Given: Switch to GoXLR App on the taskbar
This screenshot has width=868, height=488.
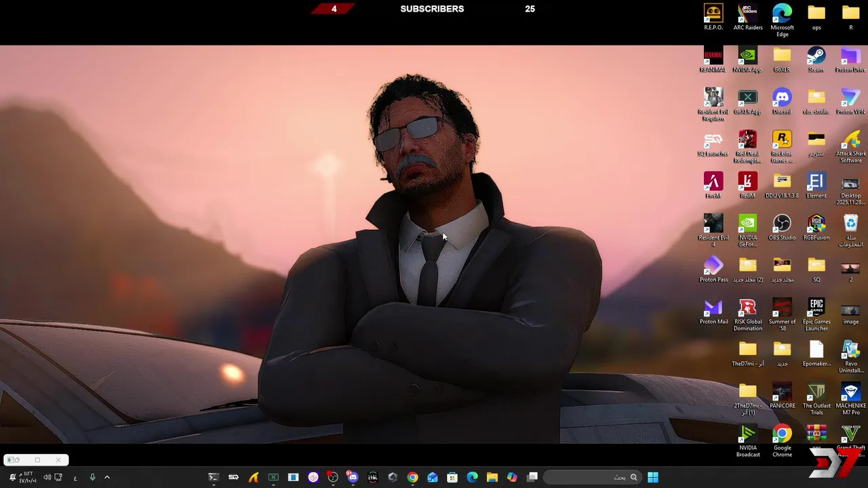Looking at the screenshot, I should 273,477.
